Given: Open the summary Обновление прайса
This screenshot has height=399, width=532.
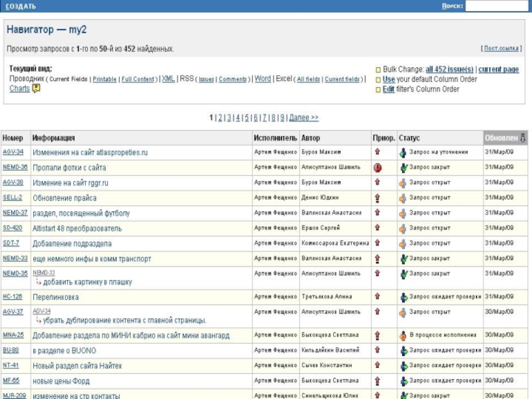Looking at the screenshot, I should pyautogui.click(x=65, y=198).
